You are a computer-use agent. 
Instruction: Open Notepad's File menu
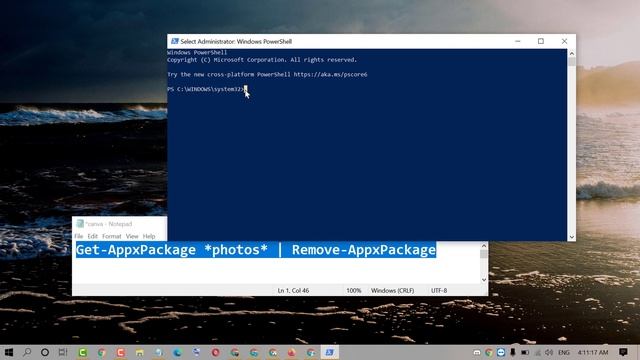79,236
